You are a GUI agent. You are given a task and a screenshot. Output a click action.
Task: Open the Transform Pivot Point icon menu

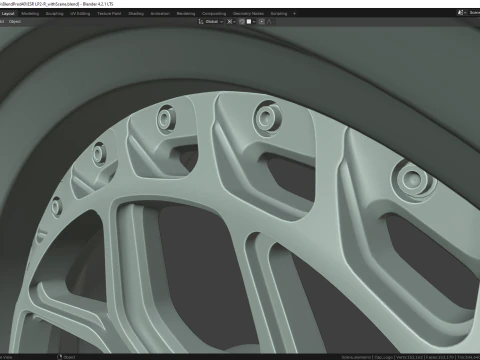click(230, 22)
